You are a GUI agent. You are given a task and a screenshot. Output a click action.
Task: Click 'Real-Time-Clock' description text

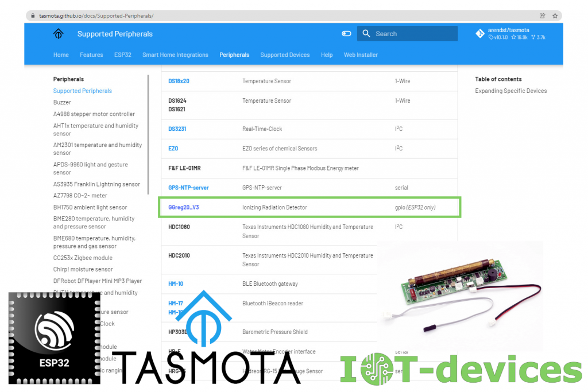(262, 129)
